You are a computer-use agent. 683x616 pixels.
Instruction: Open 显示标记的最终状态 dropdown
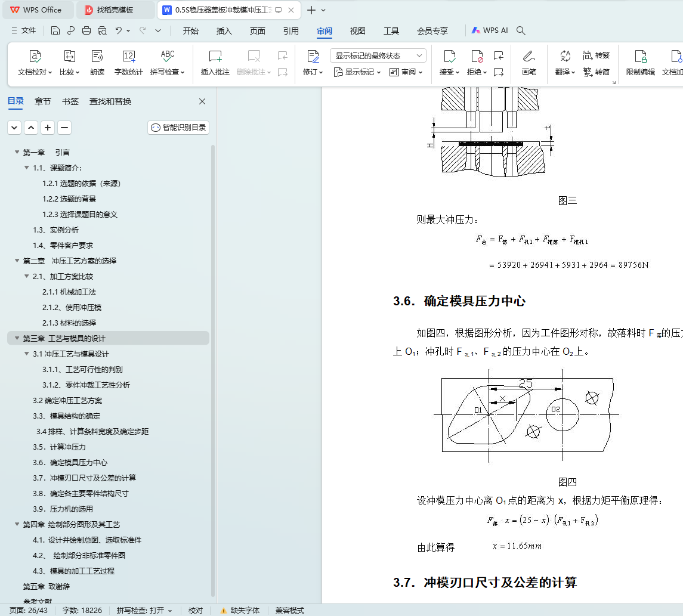(378, 55)
